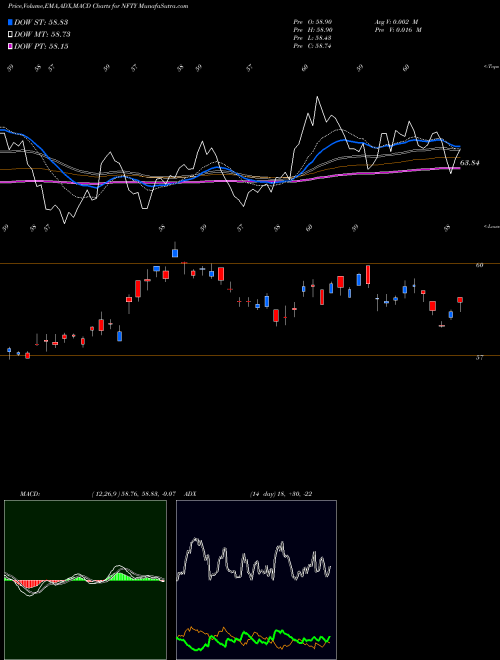
Task: Select the 'DOW ST: 58.83' legend text
Action: (x=41, y=22)
